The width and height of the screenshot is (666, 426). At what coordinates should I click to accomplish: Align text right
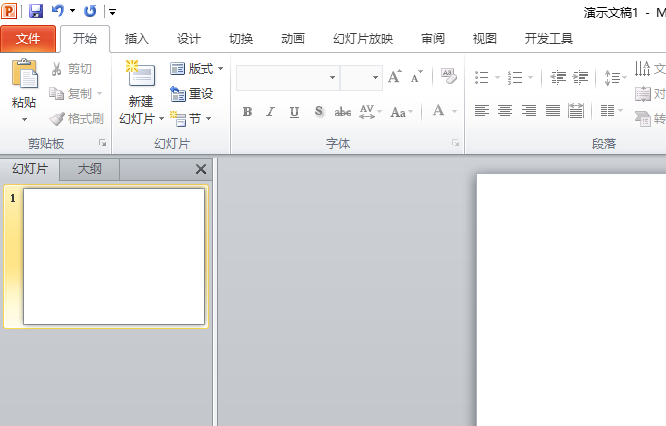529,111
